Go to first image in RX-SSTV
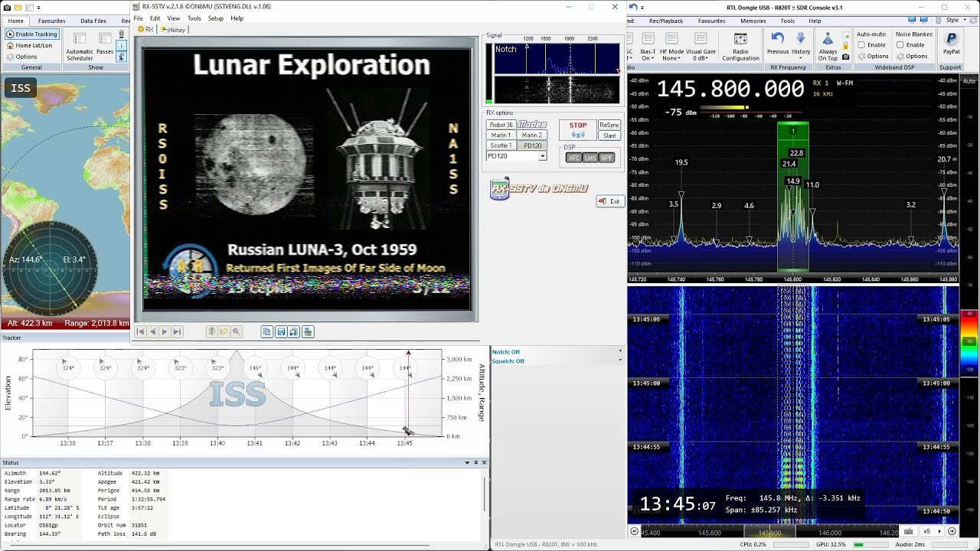Image resolution: width=980 pixels, height=551 pixels. (140, 331)
